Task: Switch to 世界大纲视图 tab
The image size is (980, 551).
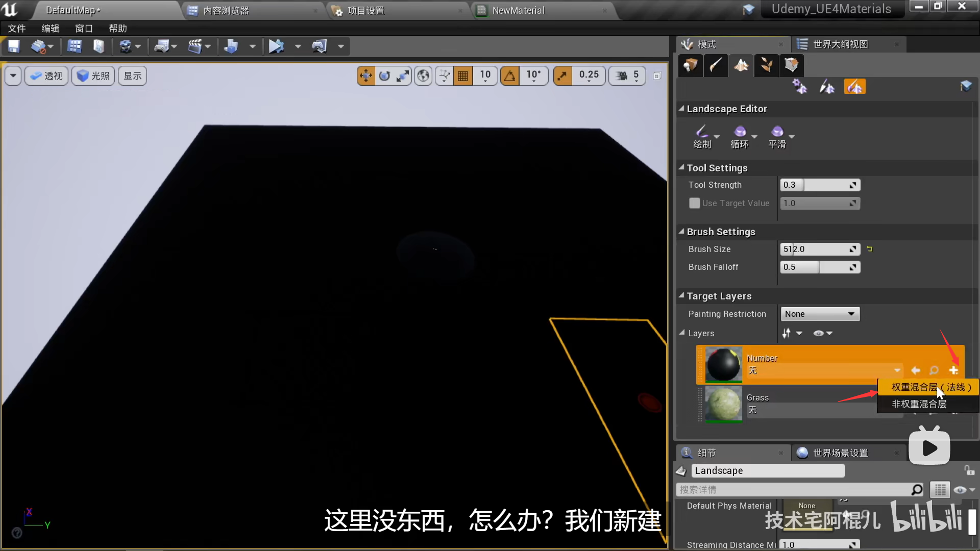Action: pos(840,44)
